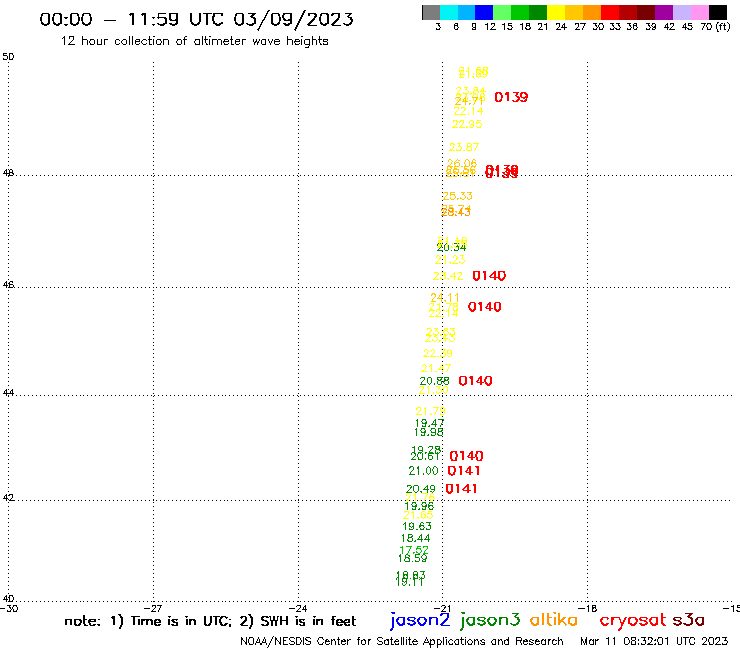Viewport: 740px width, 650px height.
Task: Click the gray swatch in the color scale
Action: coord(431,12)
